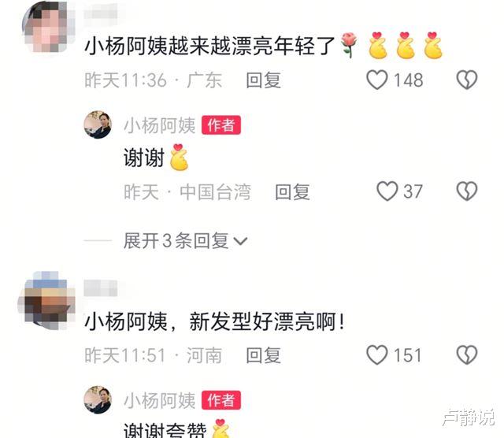This screenshot has width=504, height=438.
Task: Tap comment text 新发型好漂亮啊
Action: pos(215,321)
